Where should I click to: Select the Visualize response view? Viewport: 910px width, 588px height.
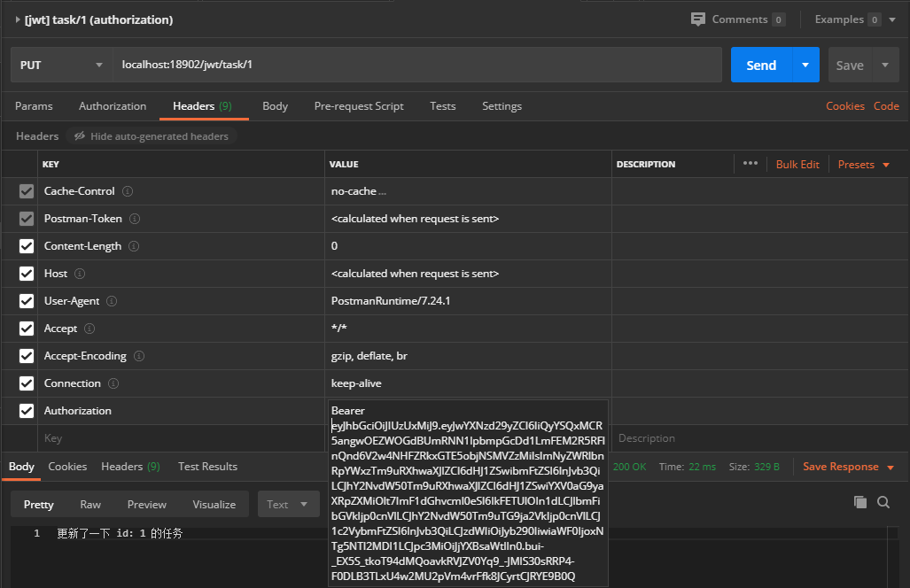214,505
